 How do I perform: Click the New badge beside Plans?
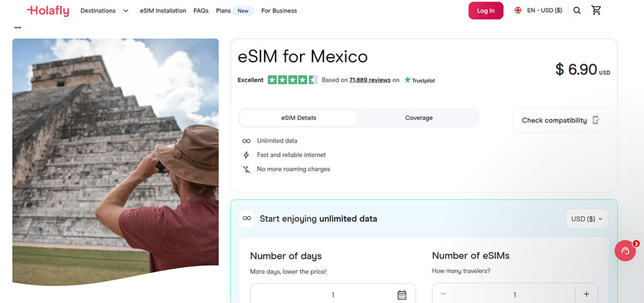coord(243,11)
